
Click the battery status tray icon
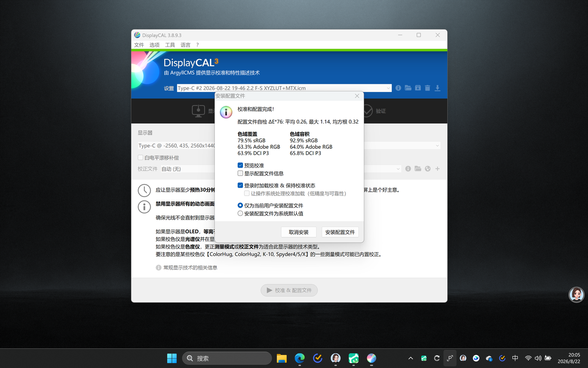(x=548, y=358)
